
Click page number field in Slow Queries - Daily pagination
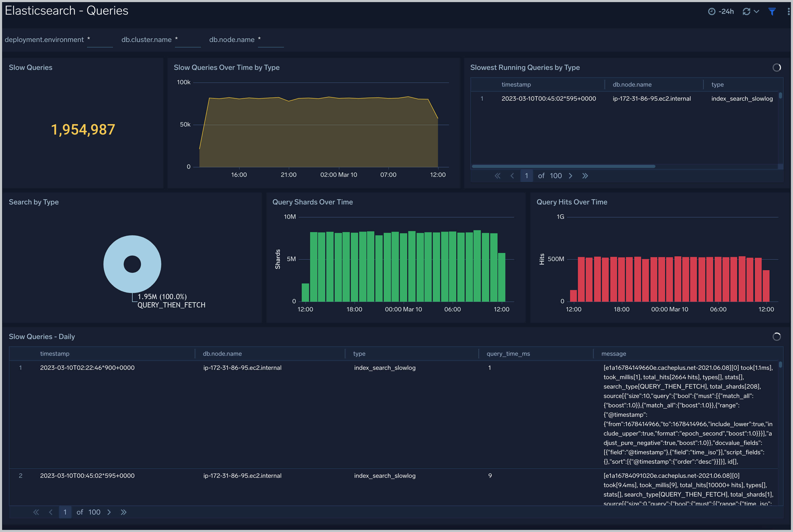65,512
